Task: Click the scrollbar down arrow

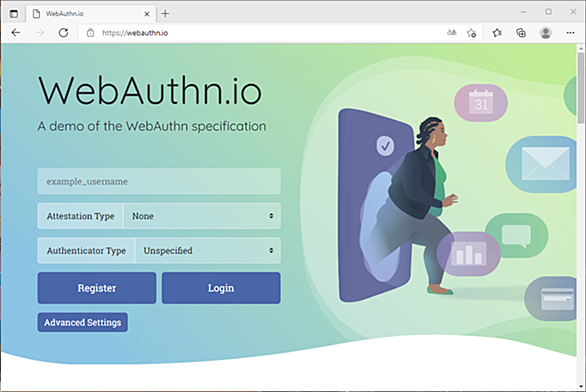Action: point(580,386)
